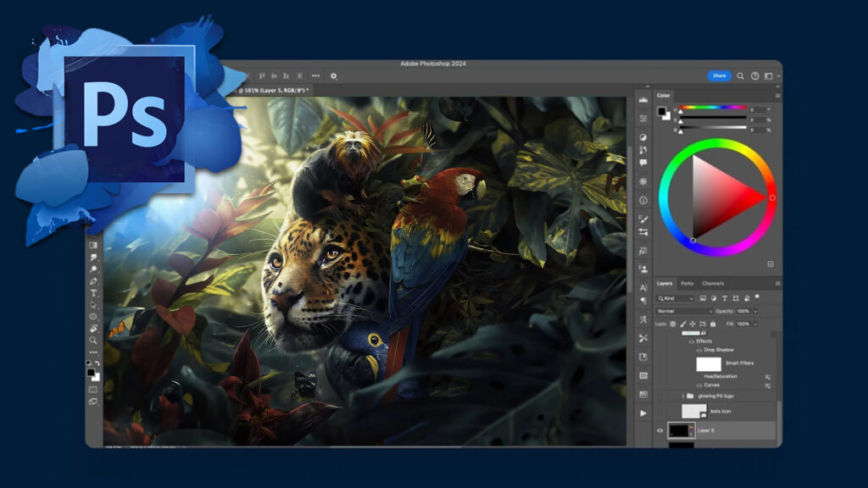Select the Zoom magnifier tool
The height and width of the screenshot is (488, 868).
[93, 341]
